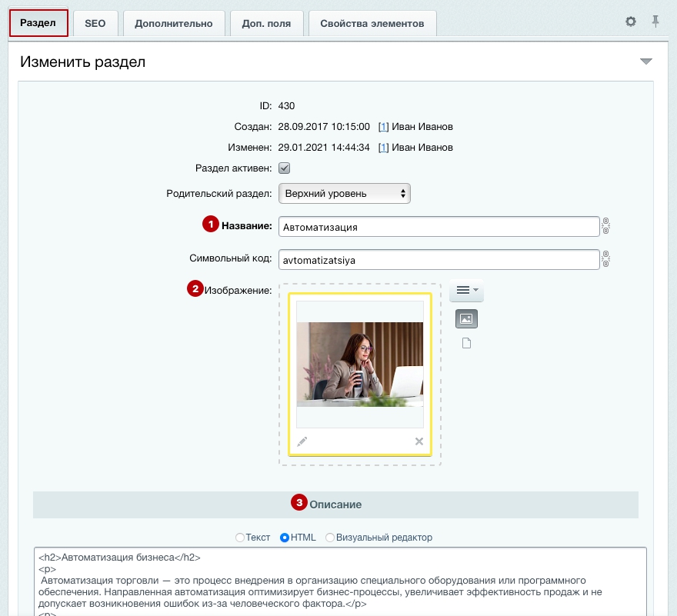Switch to the Раздел tab
Image resolution: width=677 pixels, height=616 pixels.
38,23
